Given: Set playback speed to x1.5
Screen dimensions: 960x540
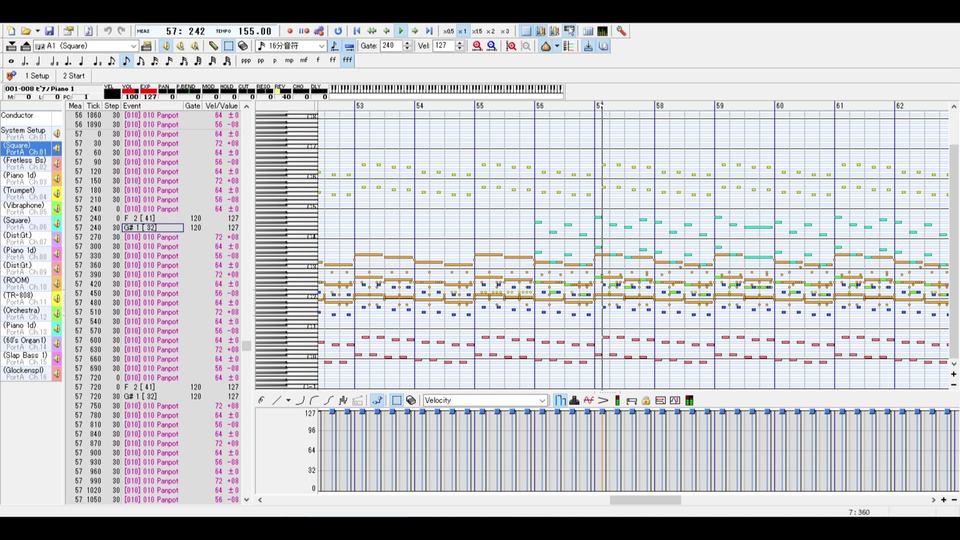Looking at the screenshot, I should click(x=477, y=31).
